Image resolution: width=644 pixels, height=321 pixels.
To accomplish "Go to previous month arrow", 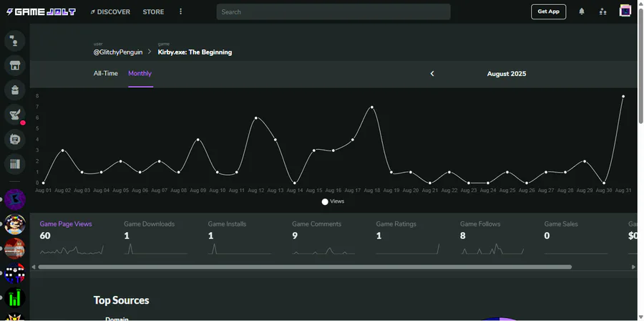I will point(432,74).
